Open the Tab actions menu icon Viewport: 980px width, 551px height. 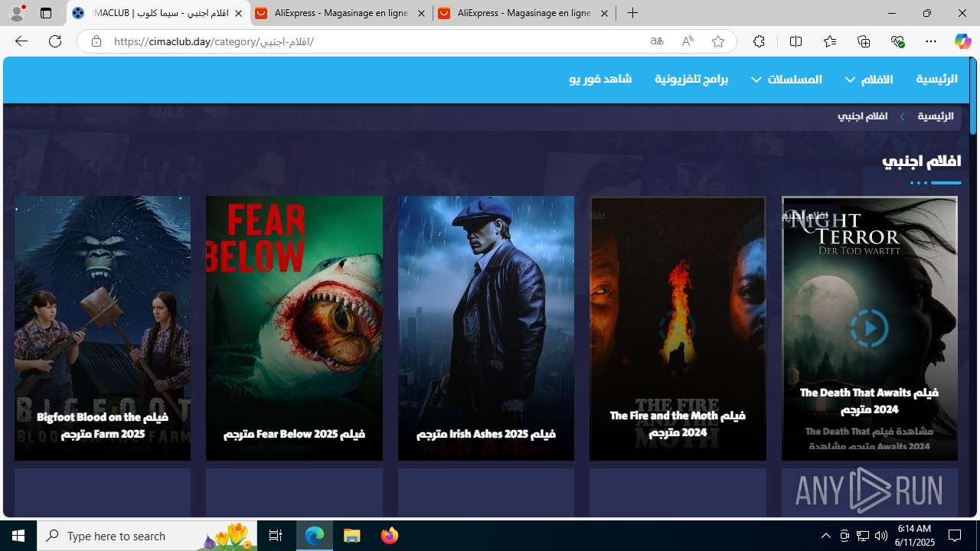click(x=46, y=13)
